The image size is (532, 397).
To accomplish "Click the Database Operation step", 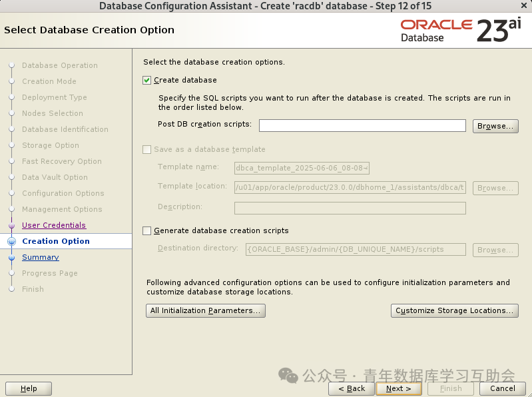I will [60, 65].
